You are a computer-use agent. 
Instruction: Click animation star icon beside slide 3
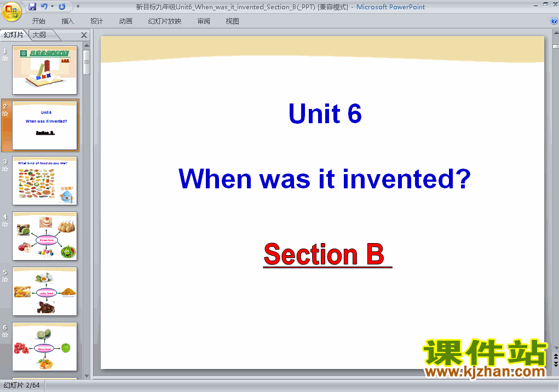(5, 169)
